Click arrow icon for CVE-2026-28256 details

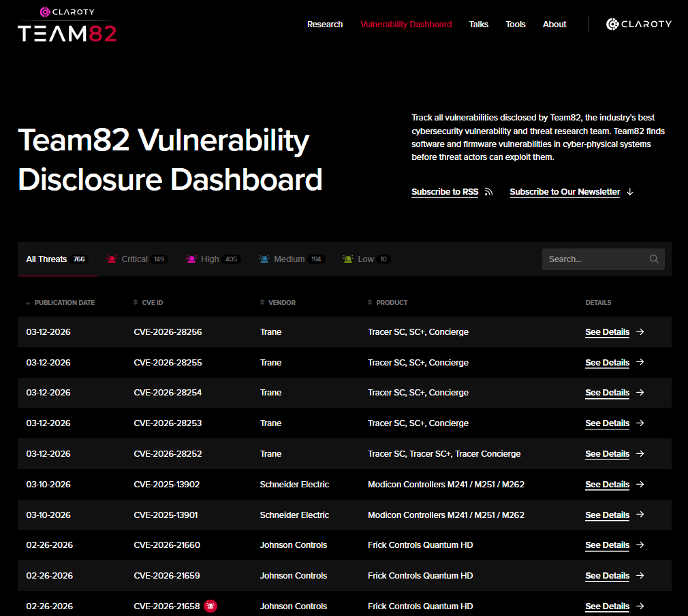[x=640, y=332]
